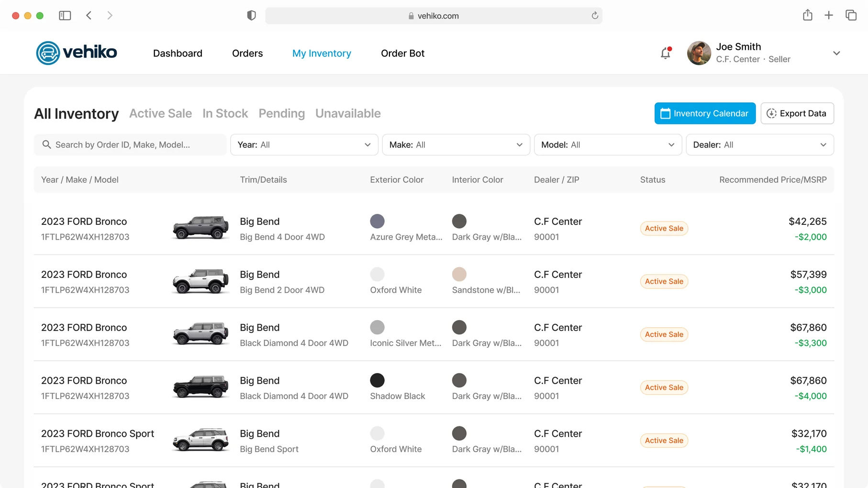Switch to the Active Sale tab
This screenshot has height=488, width=868.
tap(160, 113)
